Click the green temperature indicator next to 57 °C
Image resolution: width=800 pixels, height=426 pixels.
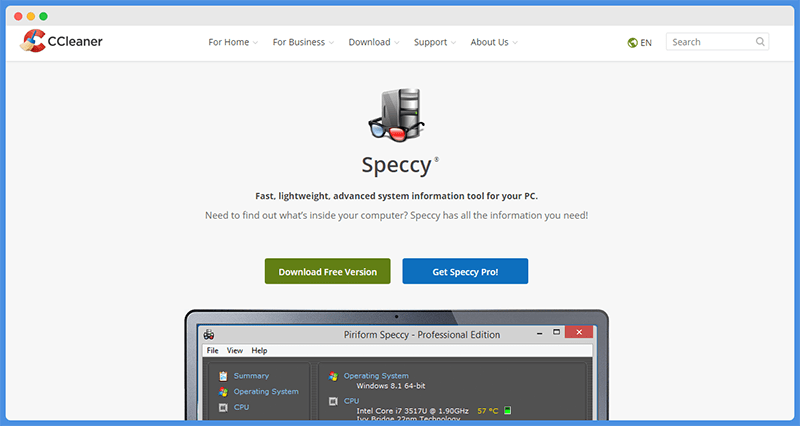(x=507, y=410)
